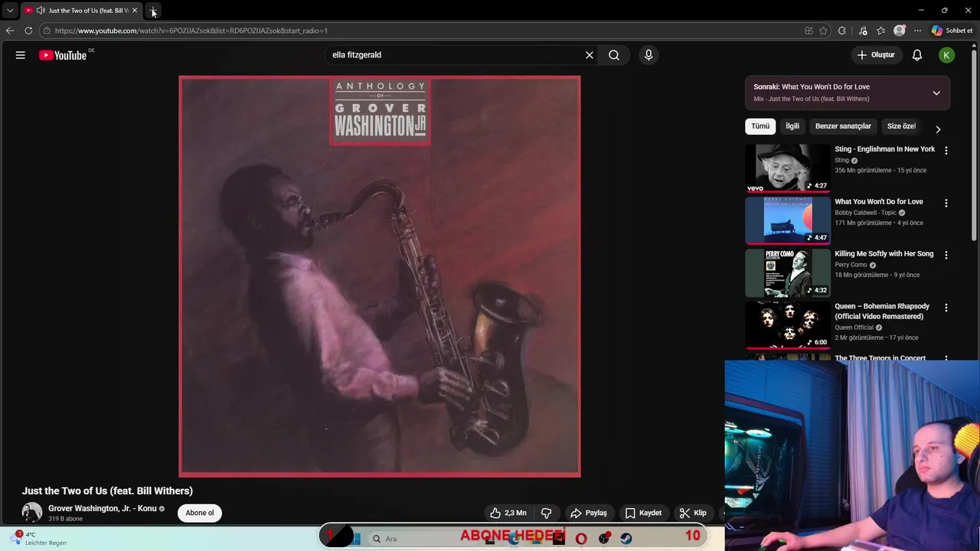
Task: Share video with Paylaş button
Action: (588, 513)
